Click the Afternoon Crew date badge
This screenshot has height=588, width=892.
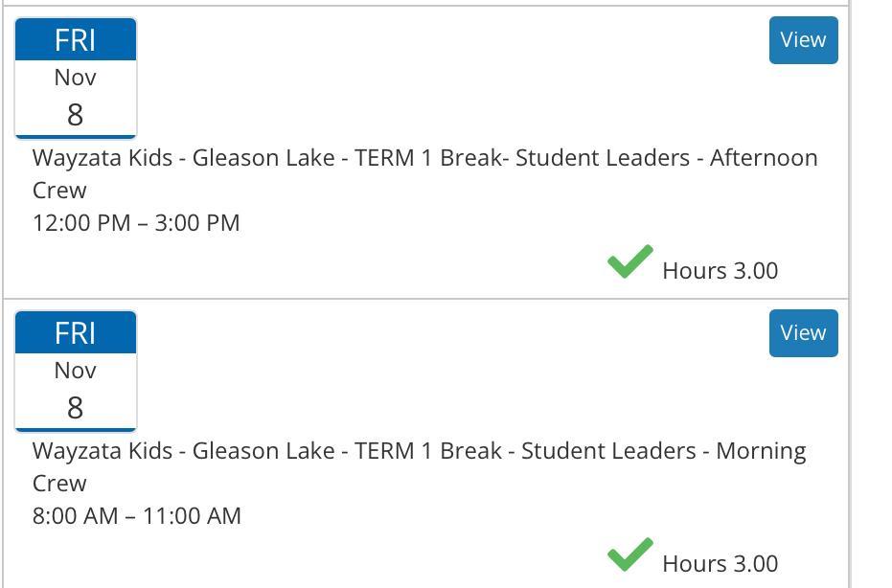[x=76, y=79]
